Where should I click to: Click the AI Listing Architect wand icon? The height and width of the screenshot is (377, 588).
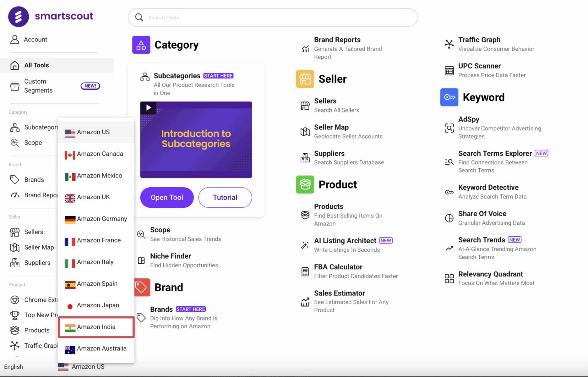305,245
